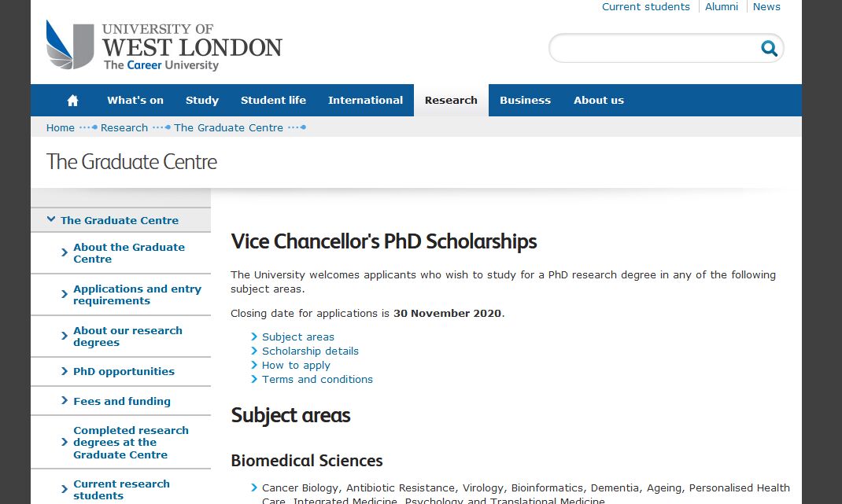Open Terms and conditions link
The height and width of the screenshot is (504, 842).
pyautogui.click(x=317, y=380)
